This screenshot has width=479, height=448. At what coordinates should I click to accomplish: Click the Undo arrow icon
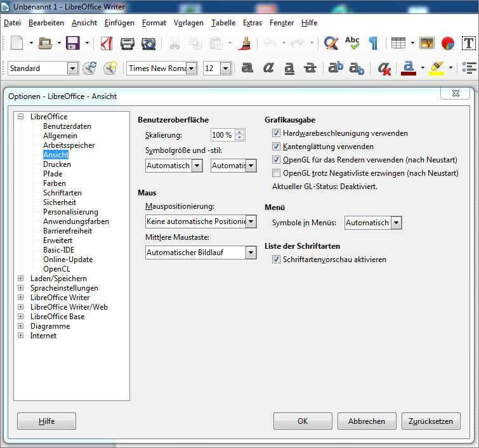pyautogui.click(x=270, y=43)
